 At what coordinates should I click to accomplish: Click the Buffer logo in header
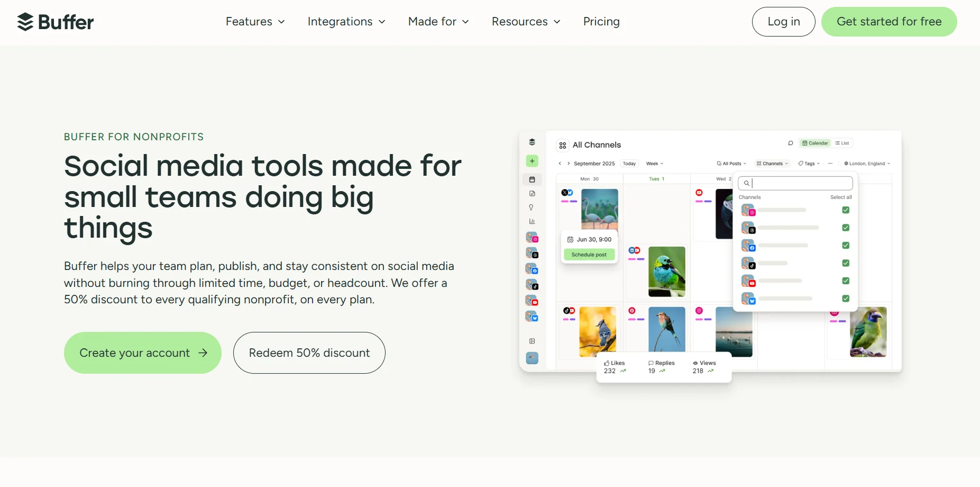56,22
